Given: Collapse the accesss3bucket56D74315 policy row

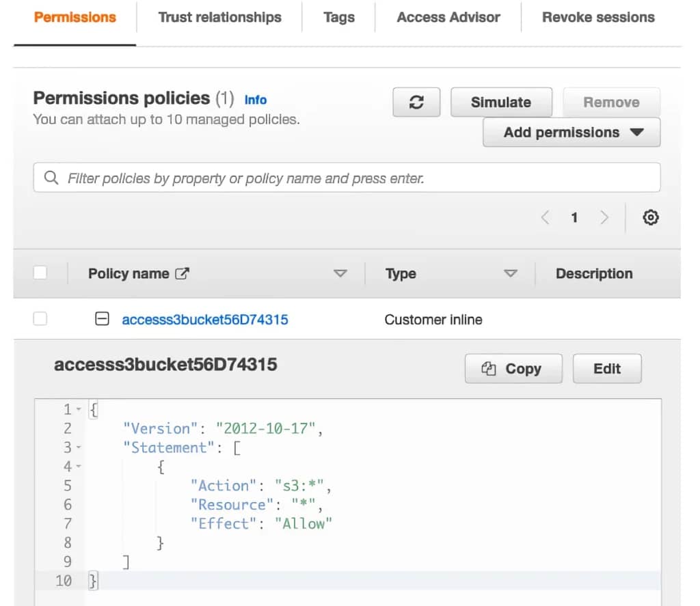Looking at the screenshot, I should 102,319.
